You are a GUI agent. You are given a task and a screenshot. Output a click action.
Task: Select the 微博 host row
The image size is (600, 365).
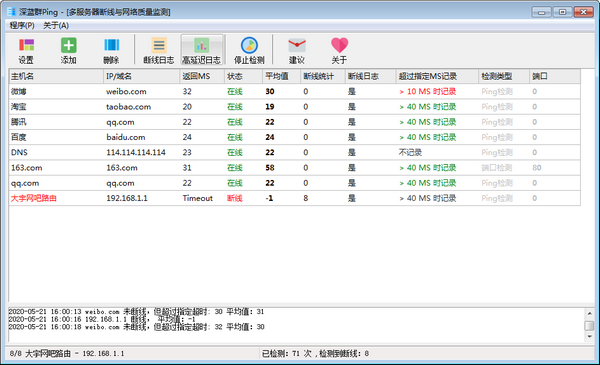294,91
